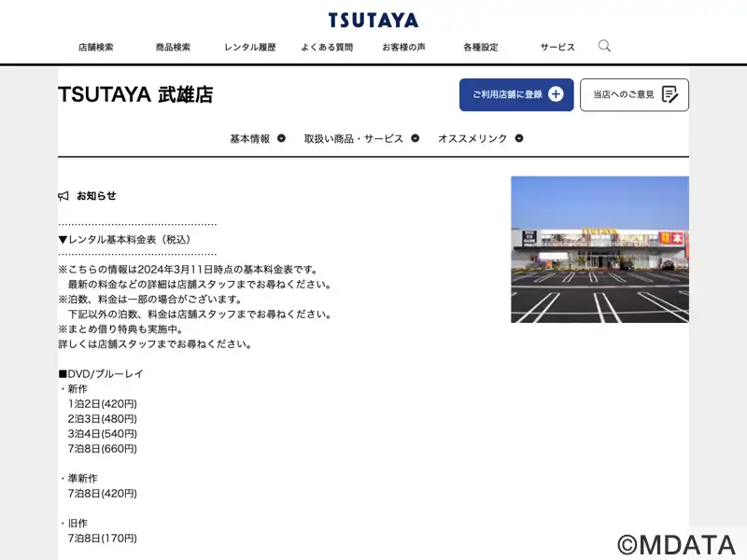Click the TSUTAYA 武雄店 heading
This screenshot has width=747, height=560.
click(x=135, y=94)
